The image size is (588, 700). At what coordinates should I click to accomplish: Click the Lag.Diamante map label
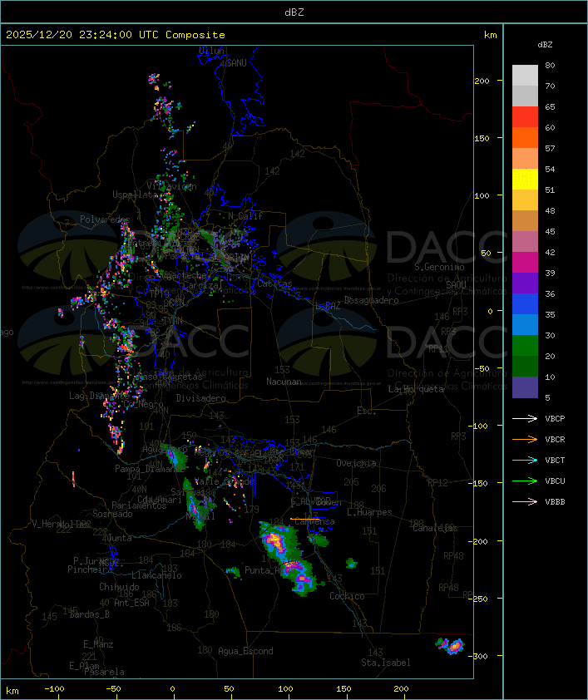99,396
